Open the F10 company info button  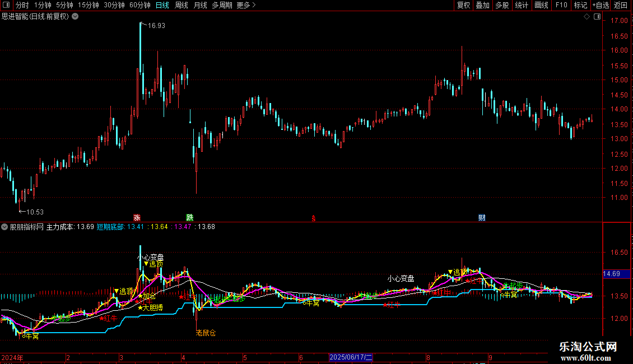[x=561, y=6]
